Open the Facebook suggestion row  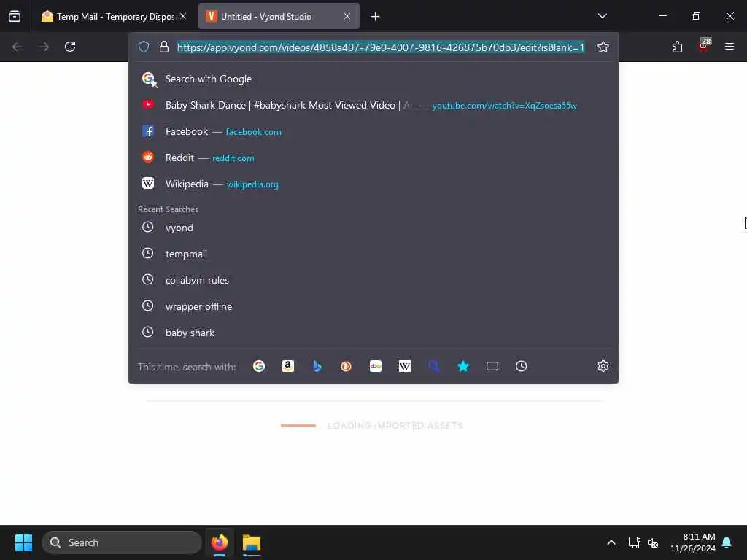pos(373,131)
